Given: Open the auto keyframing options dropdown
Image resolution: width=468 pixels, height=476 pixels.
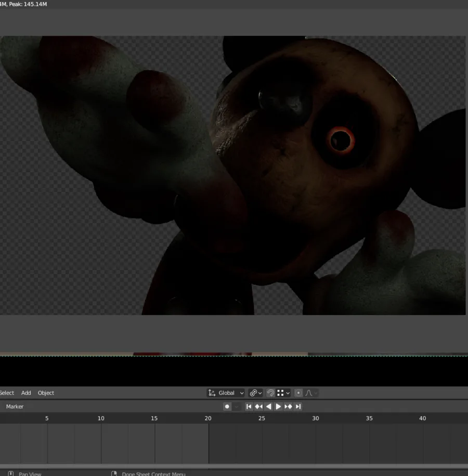Looking at the screenshot, I should 237,406.
